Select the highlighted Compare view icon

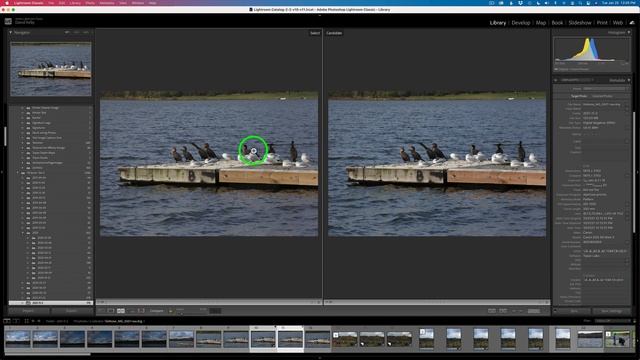pyautogui.click(x=121, y=311)
